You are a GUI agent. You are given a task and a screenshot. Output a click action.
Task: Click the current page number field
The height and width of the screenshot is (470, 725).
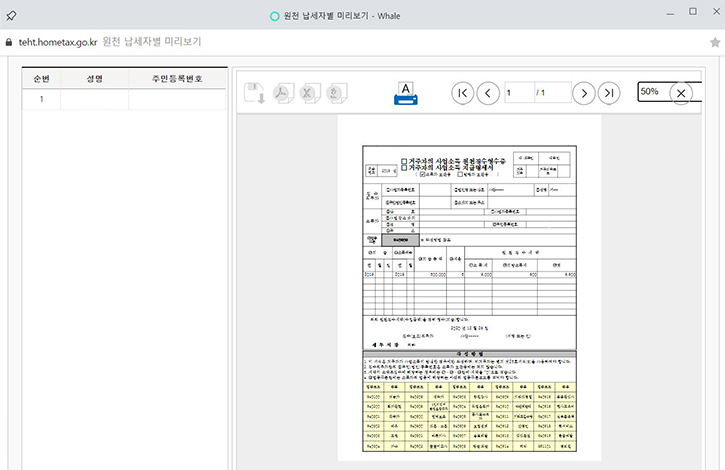[x=519, y=93]
